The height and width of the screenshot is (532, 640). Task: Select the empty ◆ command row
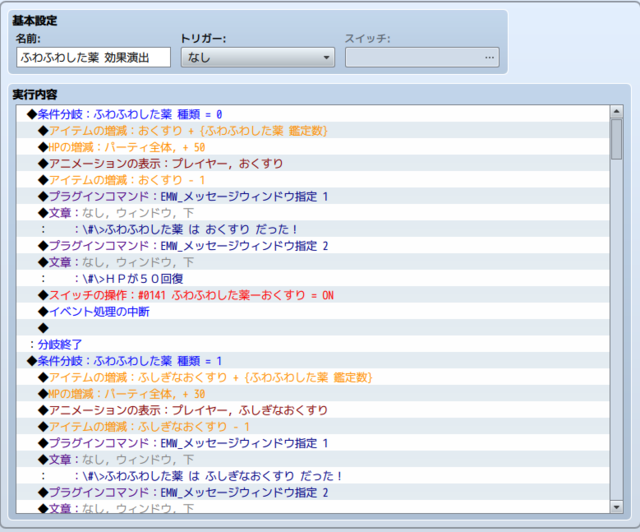(x=313, y=328)
